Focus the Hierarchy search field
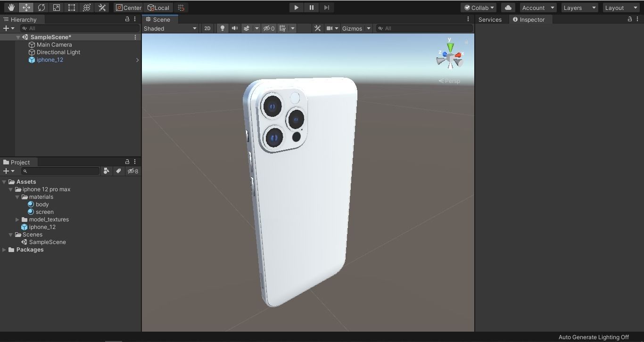The image size is (644, 342). pos(79,28)
